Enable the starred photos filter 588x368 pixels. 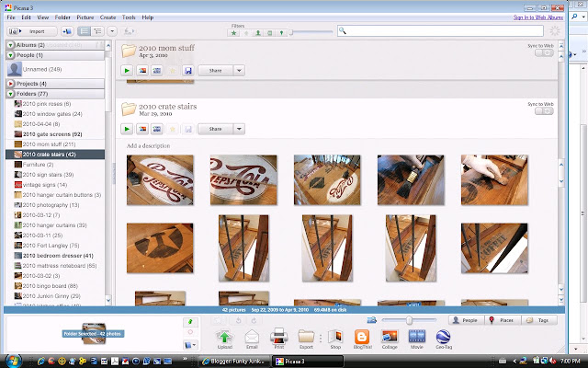coord(234,33)
